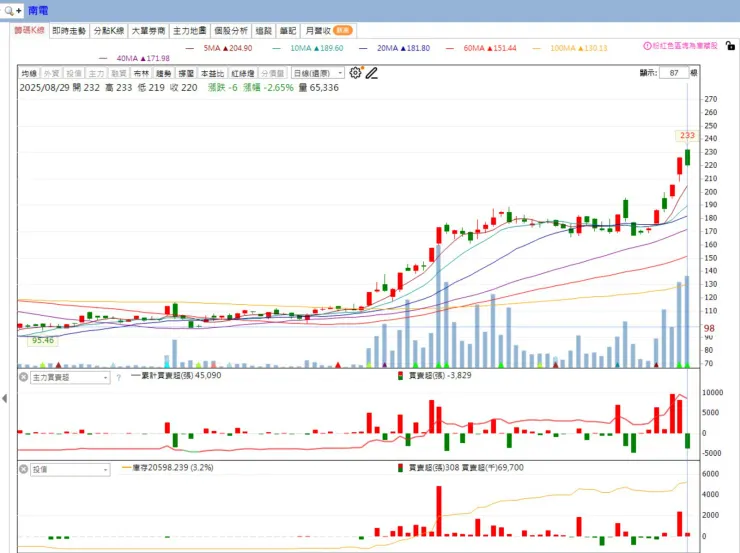Switch to the 籌碼K線 tab

pos(29,30)
